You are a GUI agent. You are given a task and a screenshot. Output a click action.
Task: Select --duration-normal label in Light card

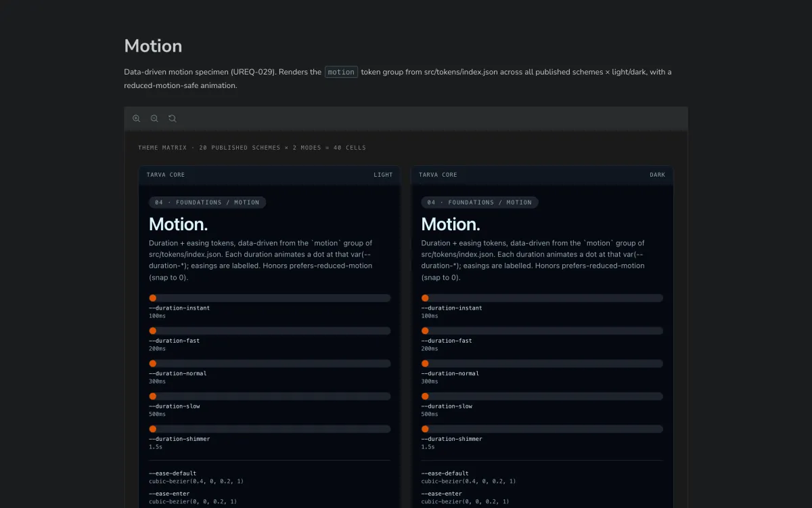tap(178, 373)
